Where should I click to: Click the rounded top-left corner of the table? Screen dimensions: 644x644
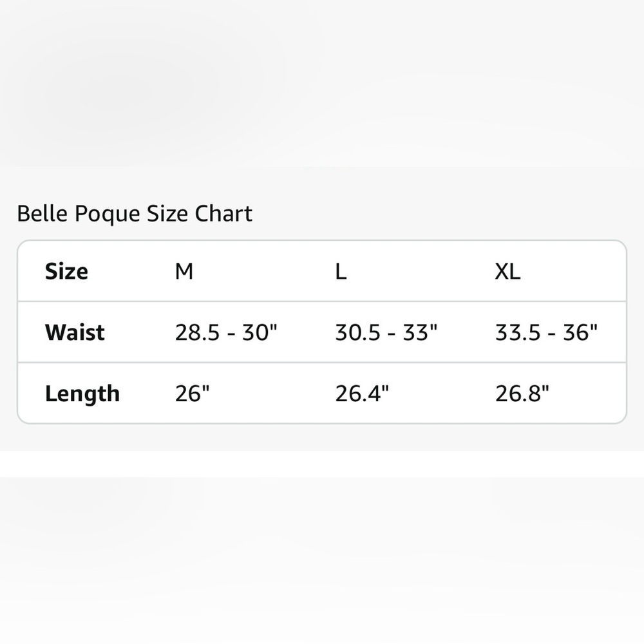(21, 244)
